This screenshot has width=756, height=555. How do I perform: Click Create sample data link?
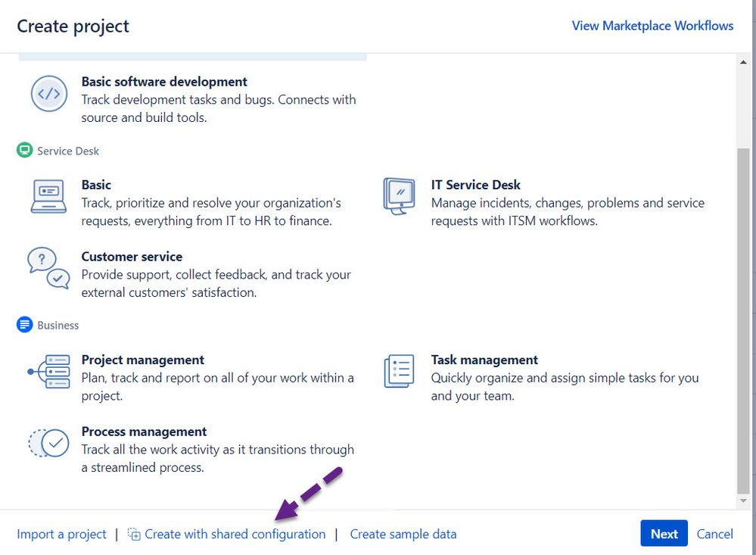(x=403, y=535)
